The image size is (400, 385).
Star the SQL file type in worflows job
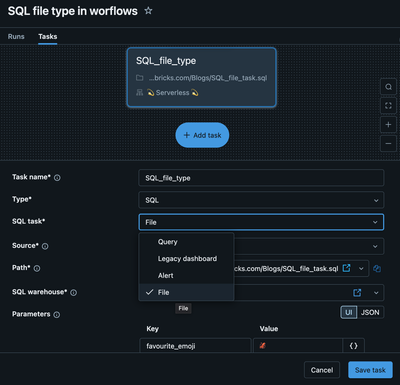point(148,11)
